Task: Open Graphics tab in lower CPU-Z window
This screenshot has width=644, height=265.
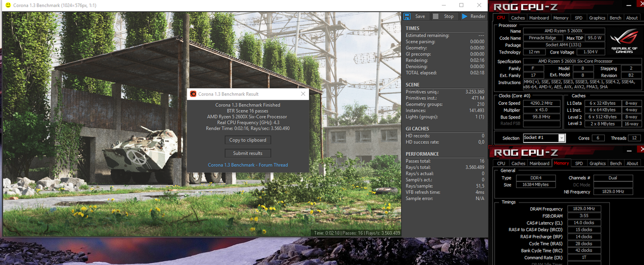Action: 598,163
